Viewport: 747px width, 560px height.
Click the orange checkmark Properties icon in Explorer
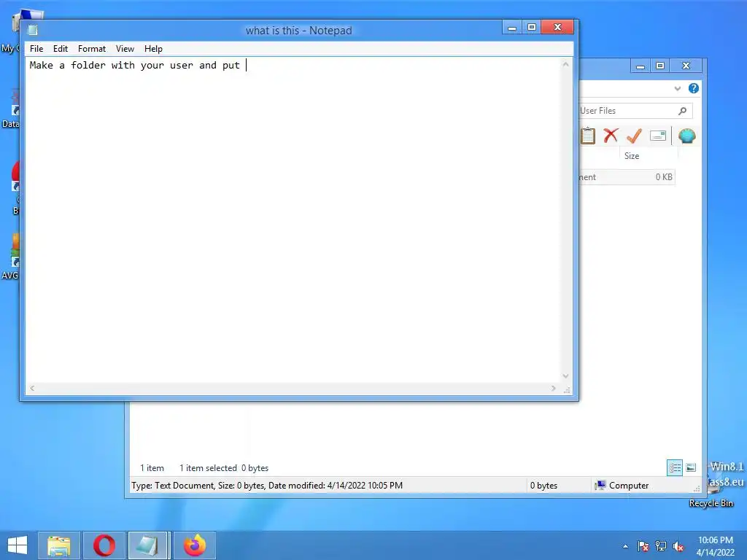[634, 136]
